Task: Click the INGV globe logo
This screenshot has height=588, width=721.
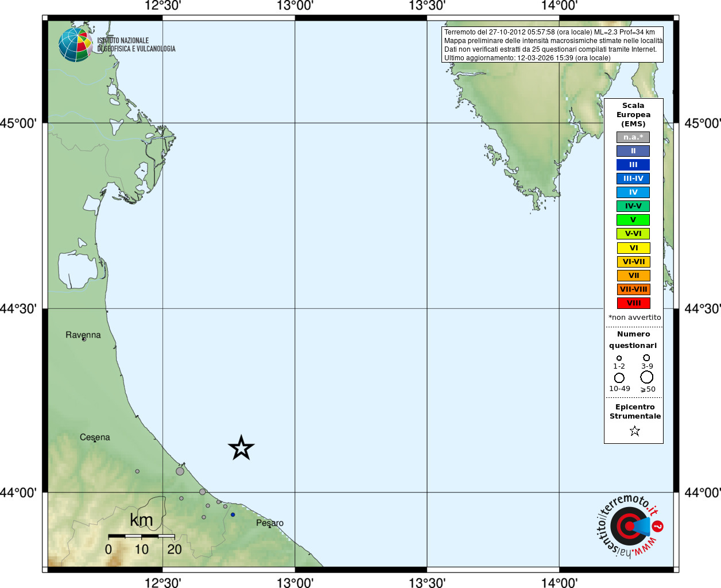Action: 75,45
